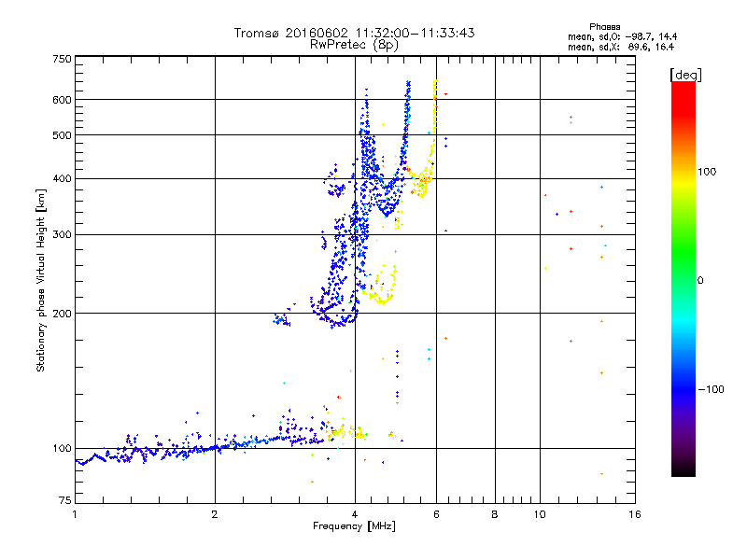Click the '[deg]' colorbar unit label
Screen dimensions: 747x560
click(685, 75)
